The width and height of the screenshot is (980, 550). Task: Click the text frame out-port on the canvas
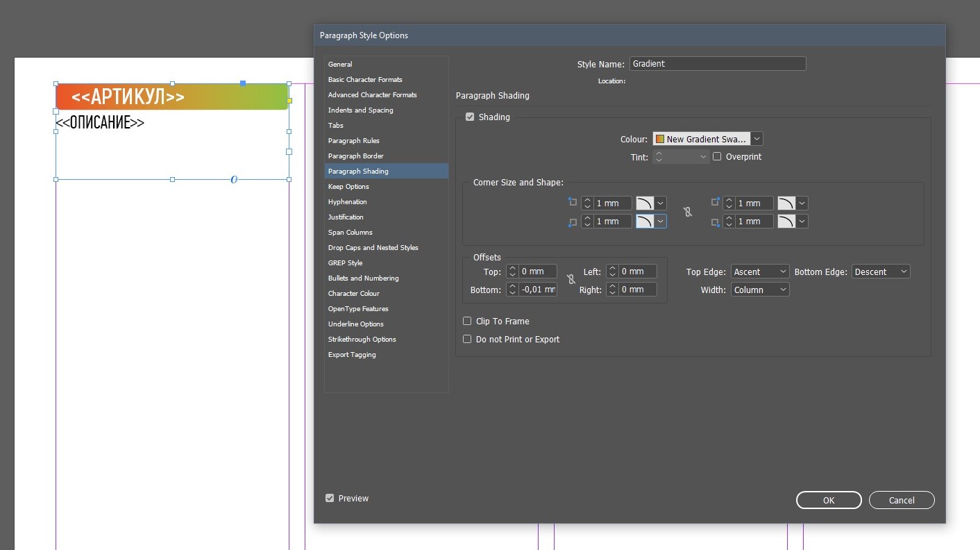click(x=289, y=151)
